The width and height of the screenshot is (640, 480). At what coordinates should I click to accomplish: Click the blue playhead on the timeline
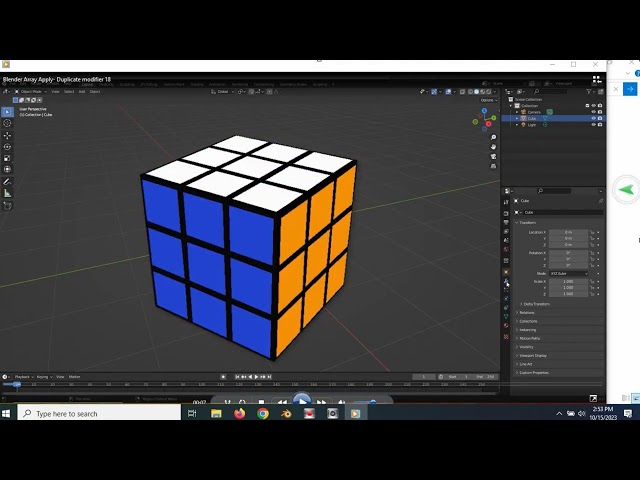17,384
